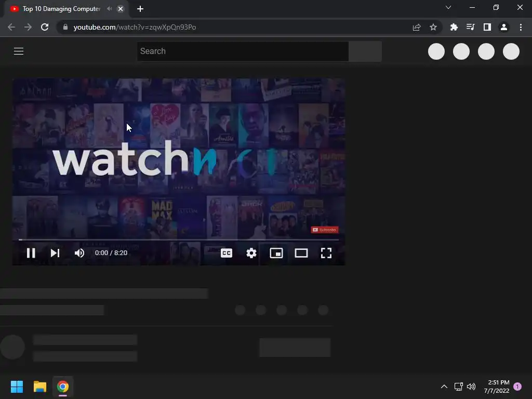Screen dimensions: 532x399
Task: Show hidden system tray icons
Action: 444,387
